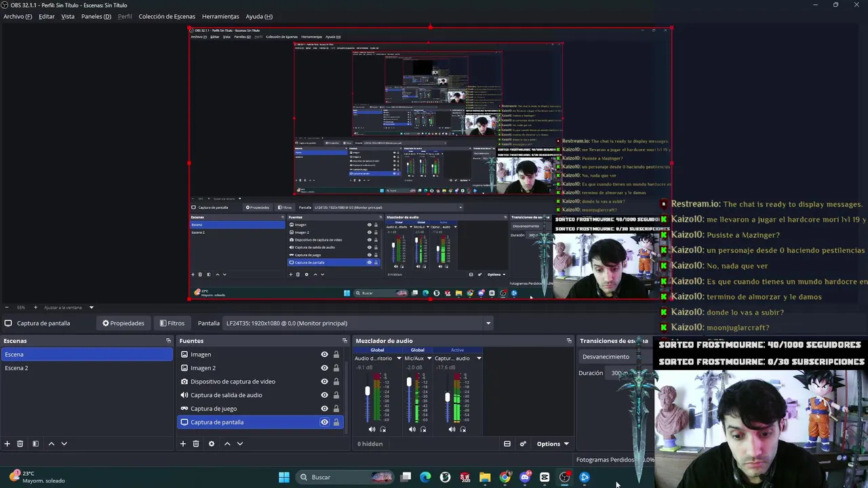
Task: Mute the Captura audio channel
Action: pos(452,429)
